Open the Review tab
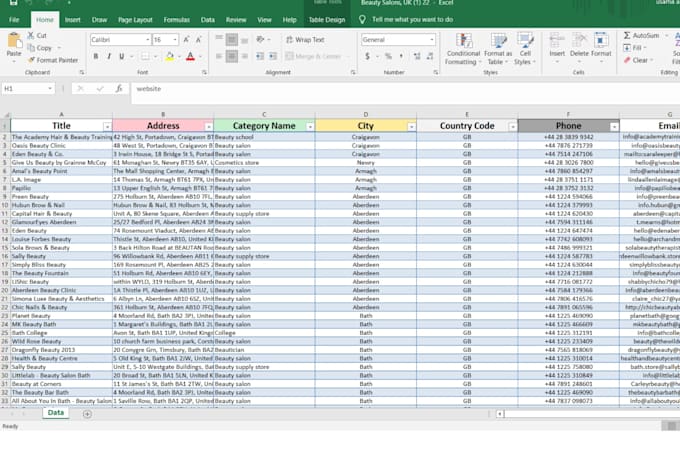The image size is (680, 453). (235, 20)
